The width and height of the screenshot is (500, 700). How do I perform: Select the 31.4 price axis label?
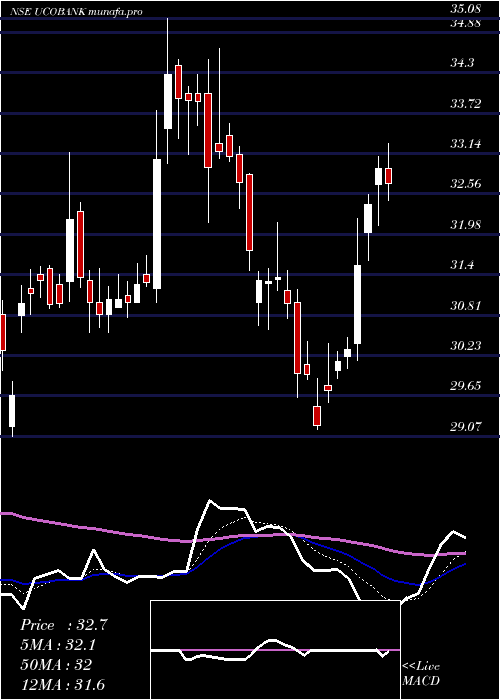click(x=462, y=265)
